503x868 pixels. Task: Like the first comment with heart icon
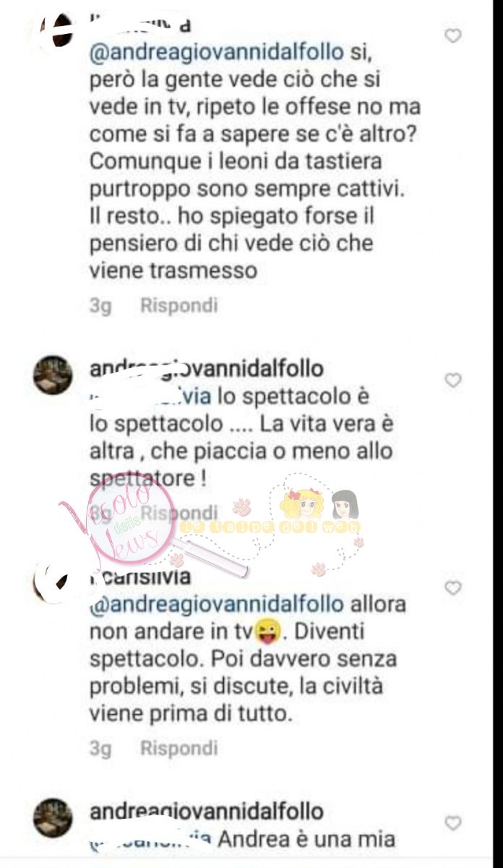(452, 35)
